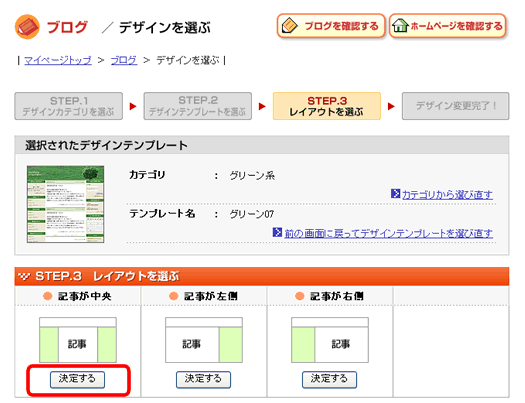The width and height of the screenshot is (525, 403).
Task: Go to STEP.2 デザインテンプレートを選ぶ tab
Action: tap(198, 106)
